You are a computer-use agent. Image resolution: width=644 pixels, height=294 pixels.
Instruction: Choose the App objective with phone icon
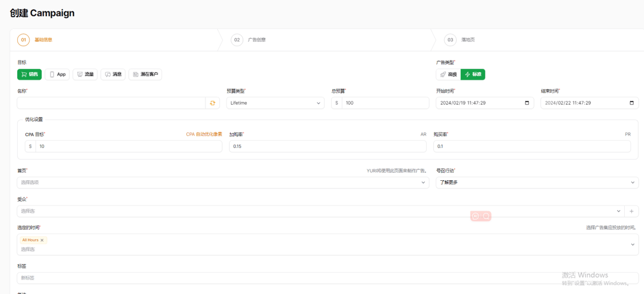pyautogui.click(x=57, y=75)
